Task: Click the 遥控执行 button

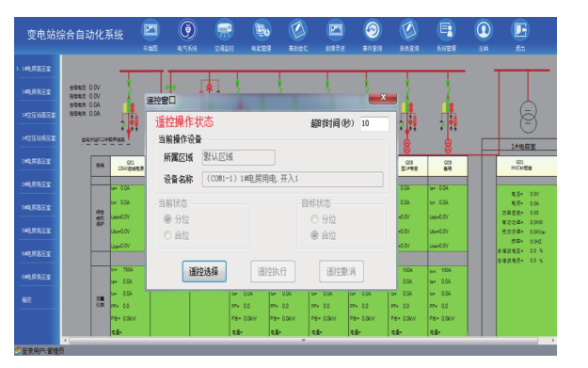Action: (x=273, y=271)
